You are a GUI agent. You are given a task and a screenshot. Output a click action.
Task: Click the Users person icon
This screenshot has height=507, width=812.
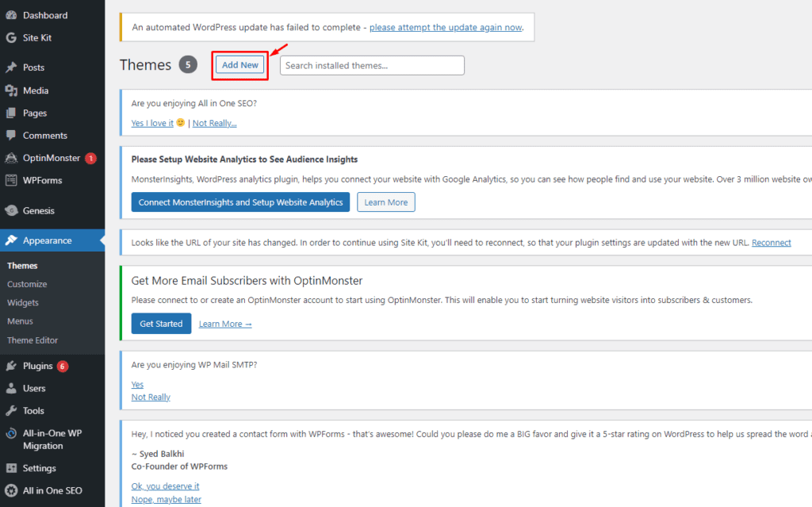click(11, 388)
